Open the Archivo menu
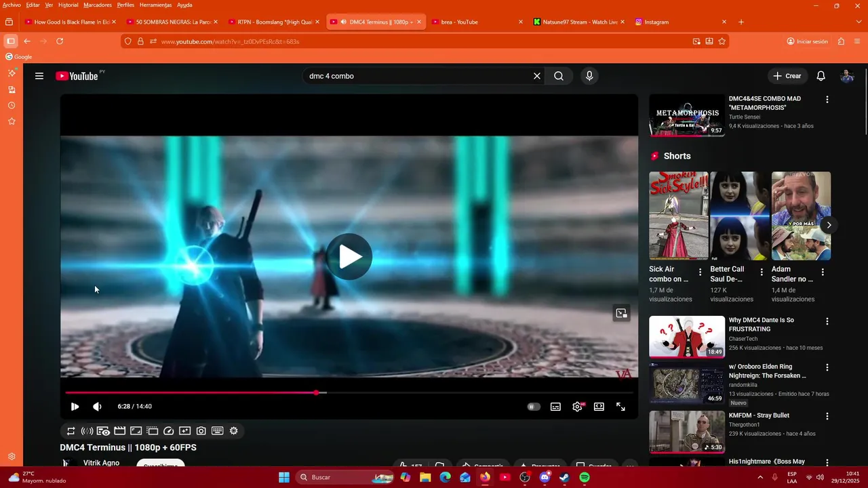The image size is (868, 488). pos(12,5)
